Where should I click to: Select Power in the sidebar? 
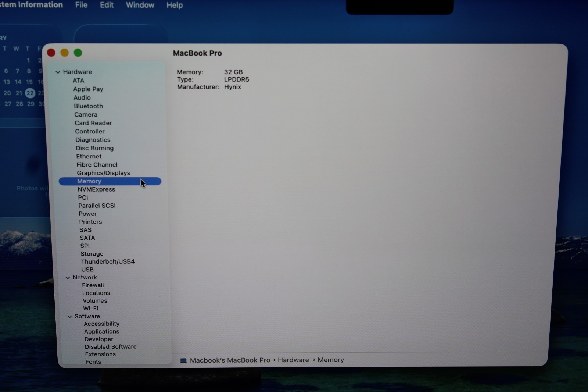click(x=87, y=214)
